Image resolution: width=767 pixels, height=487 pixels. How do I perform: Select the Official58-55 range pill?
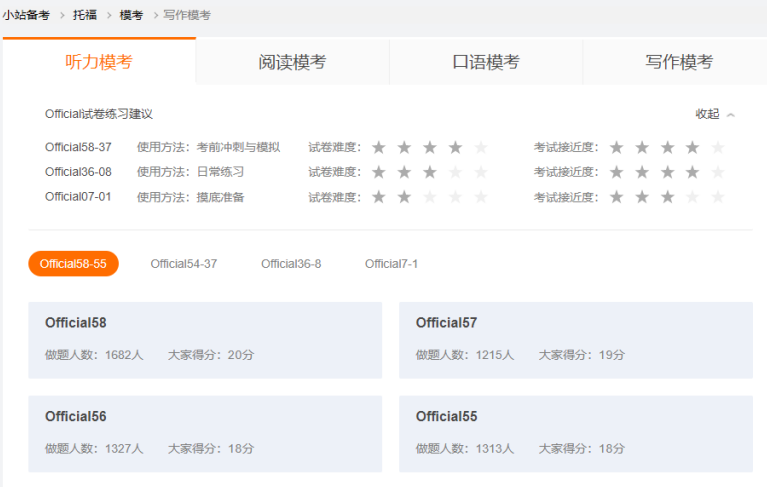point(73,264)
